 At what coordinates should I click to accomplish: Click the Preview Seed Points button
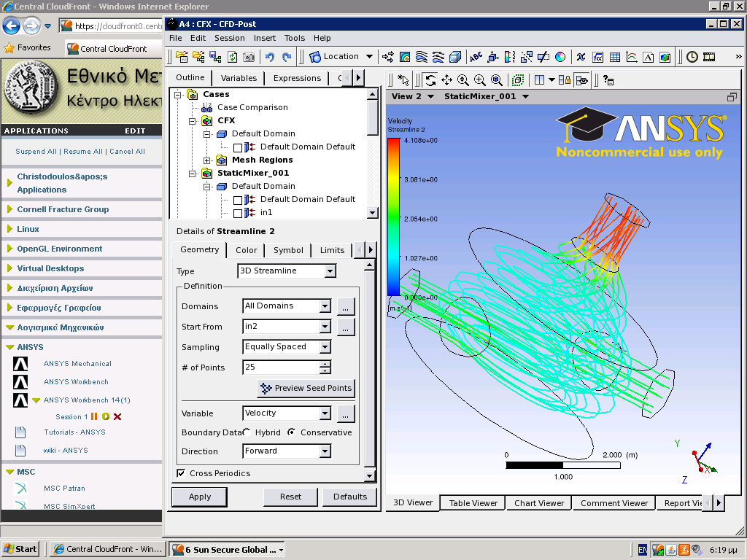click(x=306, y=388)
